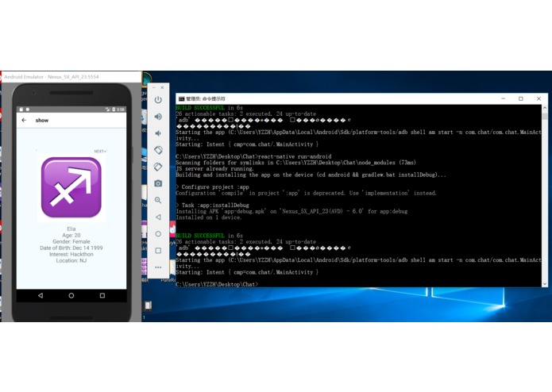Tap the Android recents button on phone screen
Viewport: 552px width, 392px height.
pos(102,296)
